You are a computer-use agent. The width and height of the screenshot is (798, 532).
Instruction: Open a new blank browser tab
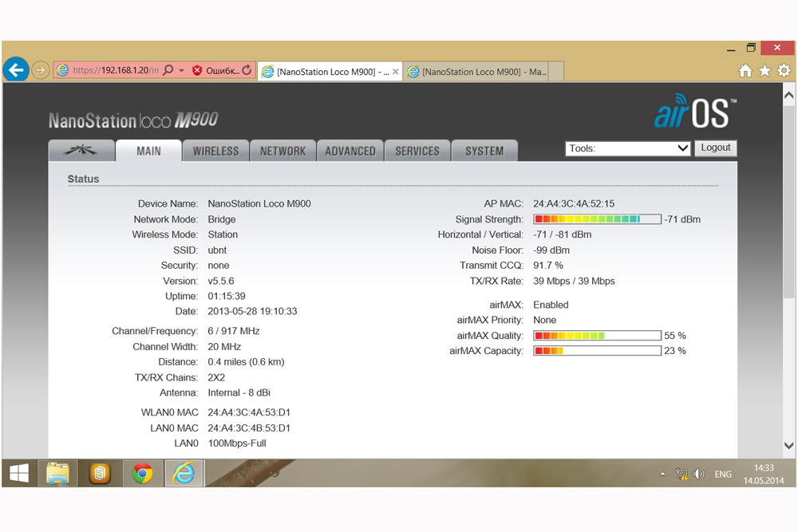(x=556, y=71)
